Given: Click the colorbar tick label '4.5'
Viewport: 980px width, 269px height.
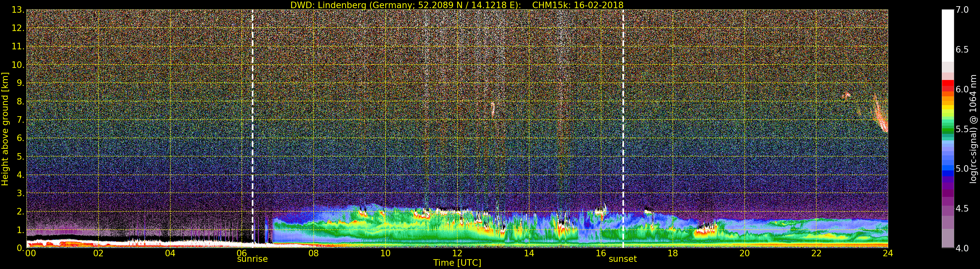Looking at the screenshot, I should [962, 209].
